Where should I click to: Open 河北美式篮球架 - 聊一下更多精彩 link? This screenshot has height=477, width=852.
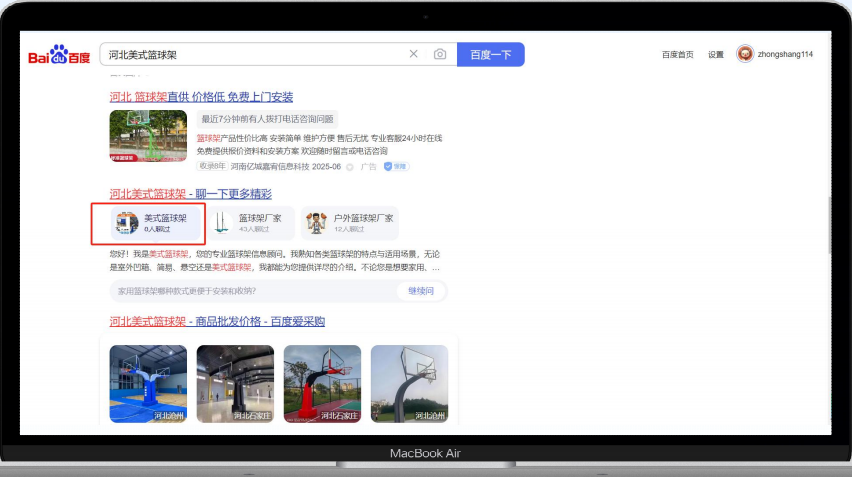(190, 194)
